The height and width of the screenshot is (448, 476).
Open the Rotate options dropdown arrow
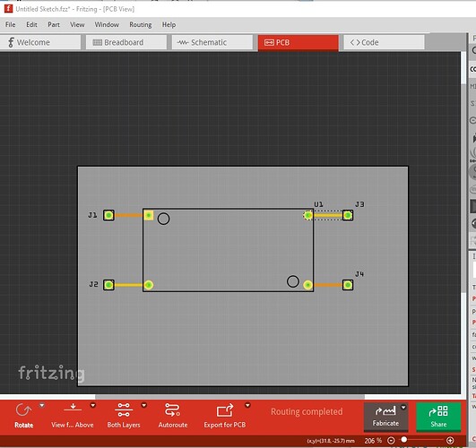tap(42, 405)
